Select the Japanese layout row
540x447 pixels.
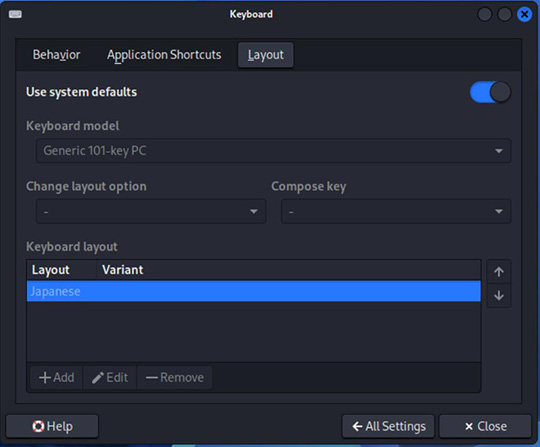(254, 291)
